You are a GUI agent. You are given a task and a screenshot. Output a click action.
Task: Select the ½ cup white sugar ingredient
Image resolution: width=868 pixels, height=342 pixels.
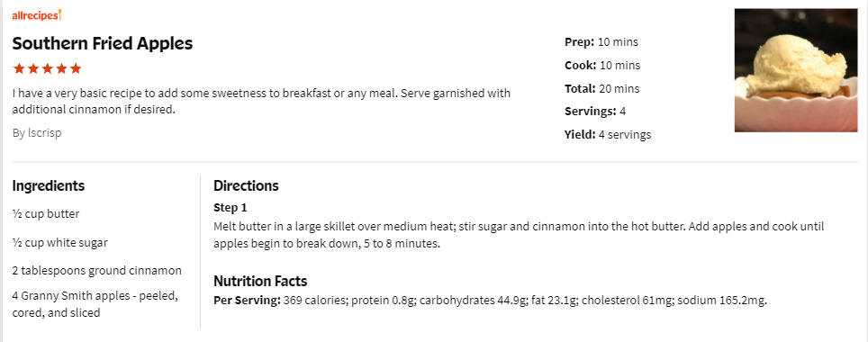point(59,242)
